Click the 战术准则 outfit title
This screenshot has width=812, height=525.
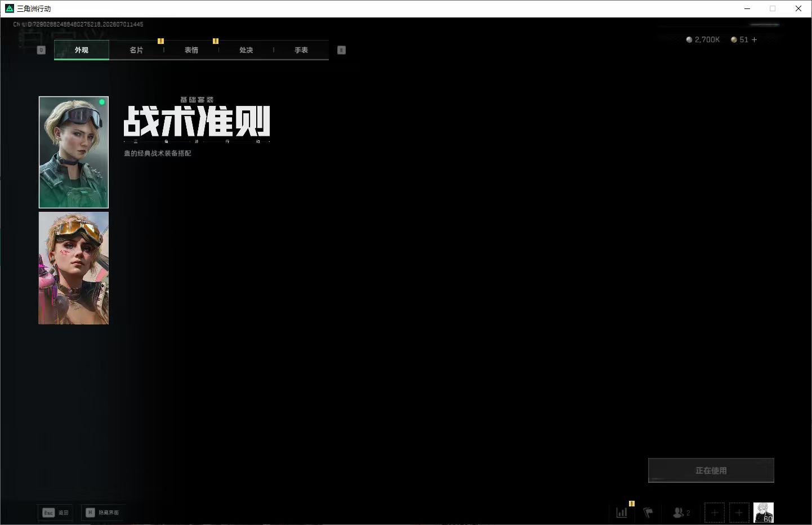tap(197, 121)
